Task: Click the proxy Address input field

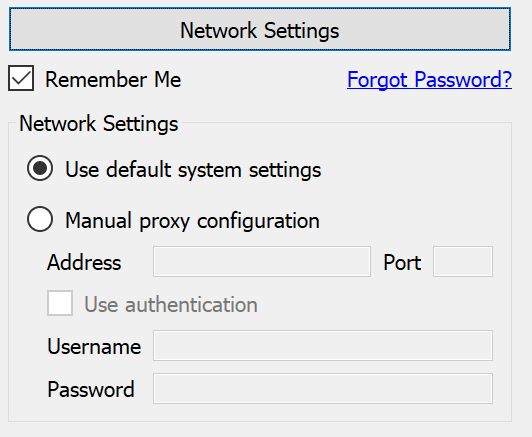Action: tap(262, 262)
